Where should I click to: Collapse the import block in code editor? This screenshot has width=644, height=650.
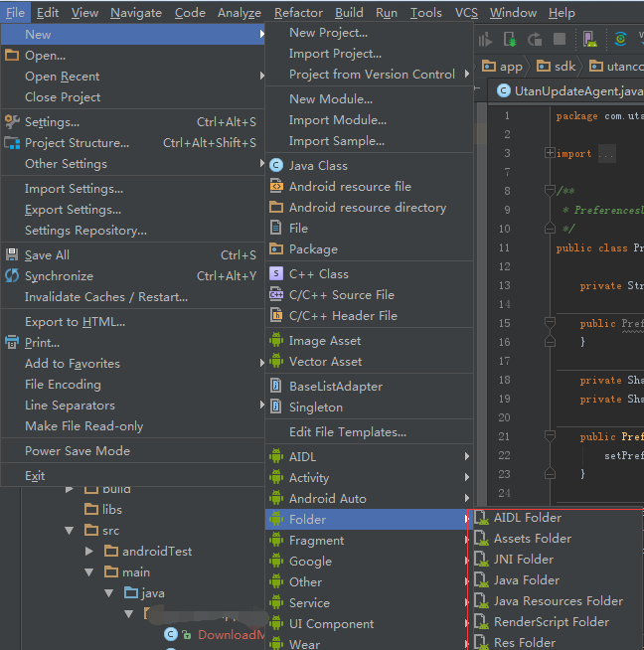[550, 153]
